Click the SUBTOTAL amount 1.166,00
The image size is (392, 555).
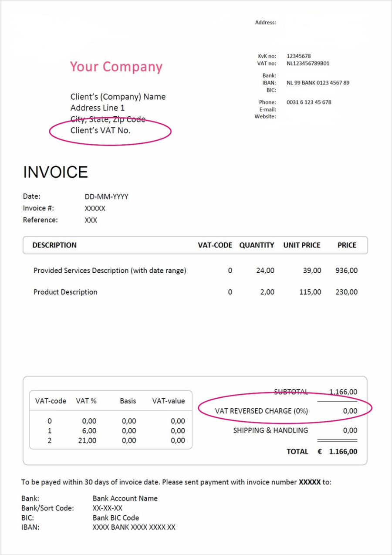point(343,392)
